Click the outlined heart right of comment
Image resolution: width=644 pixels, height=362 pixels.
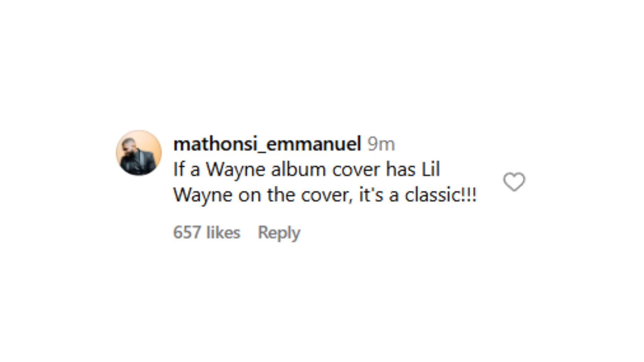tap(514, 182)
